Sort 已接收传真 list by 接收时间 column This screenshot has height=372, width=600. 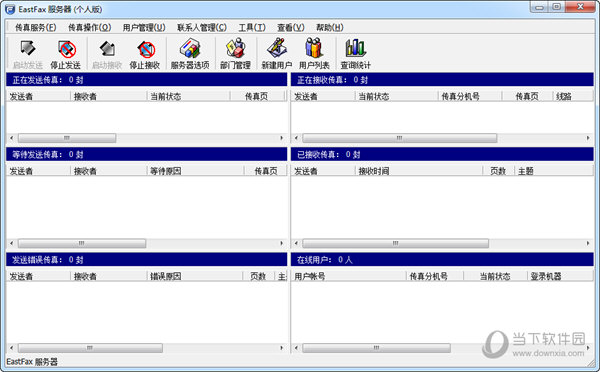pyautogui.click(x=419, y=171)
